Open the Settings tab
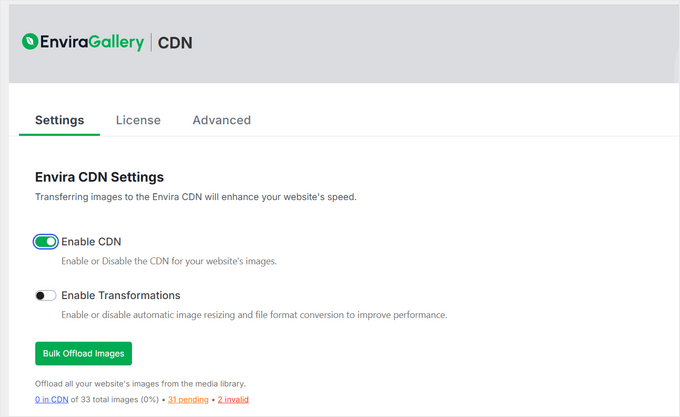 (x=59, y=120)
